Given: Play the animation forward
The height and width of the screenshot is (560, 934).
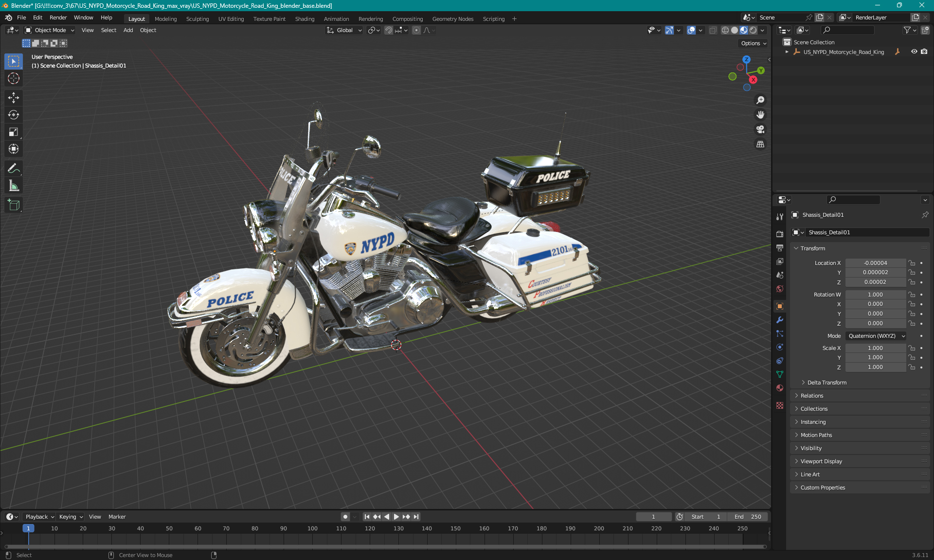Looking at the screenshot, I should coord(396,517).
